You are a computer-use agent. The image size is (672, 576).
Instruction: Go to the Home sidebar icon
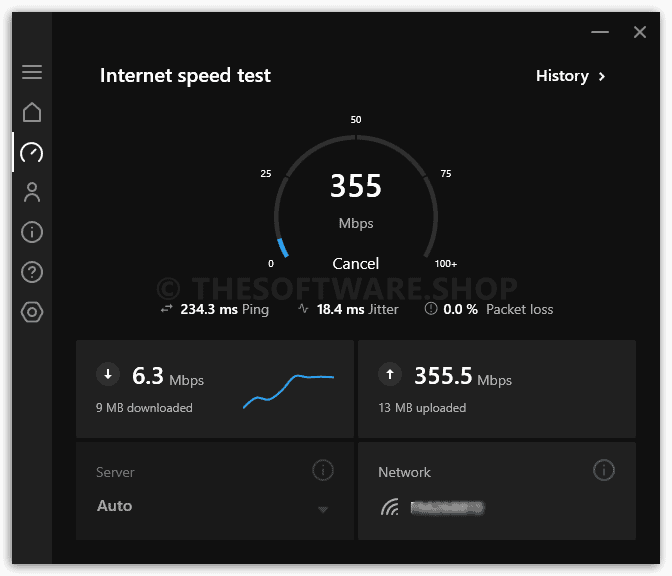pos(32,112)
